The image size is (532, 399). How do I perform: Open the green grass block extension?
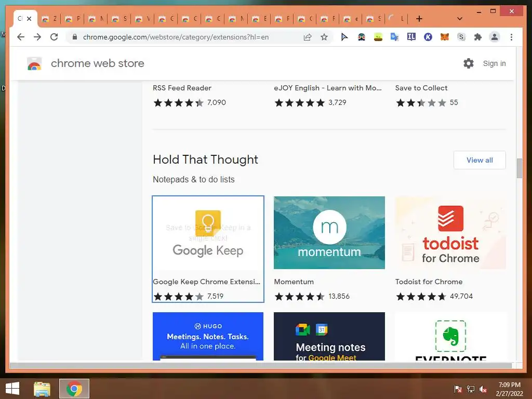tap(378, 37)
